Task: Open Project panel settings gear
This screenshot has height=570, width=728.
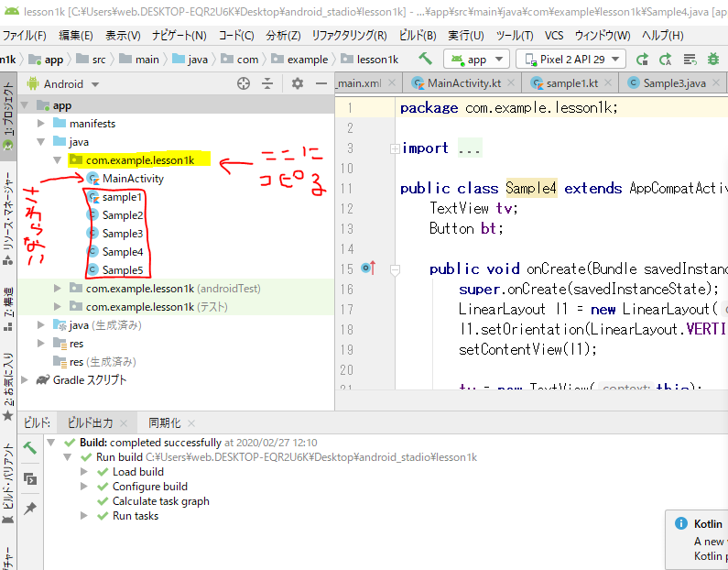Action: pos(297,83)
